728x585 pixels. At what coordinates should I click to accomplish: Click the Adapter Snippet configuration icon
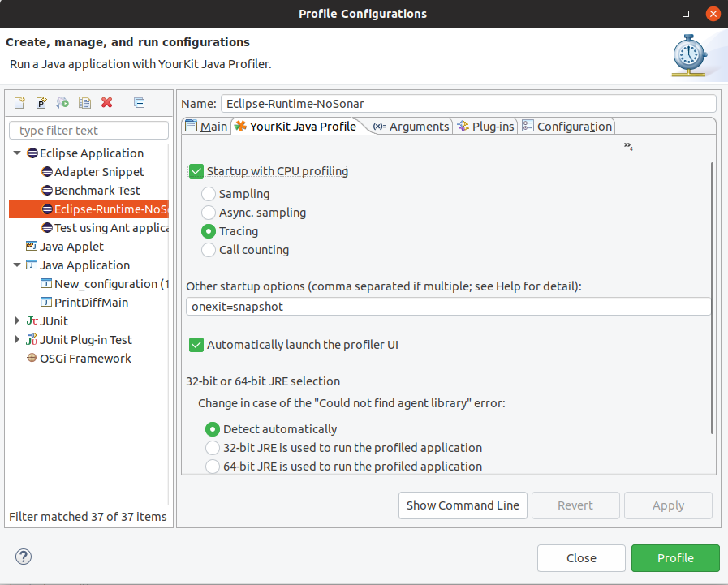[47, 172]
